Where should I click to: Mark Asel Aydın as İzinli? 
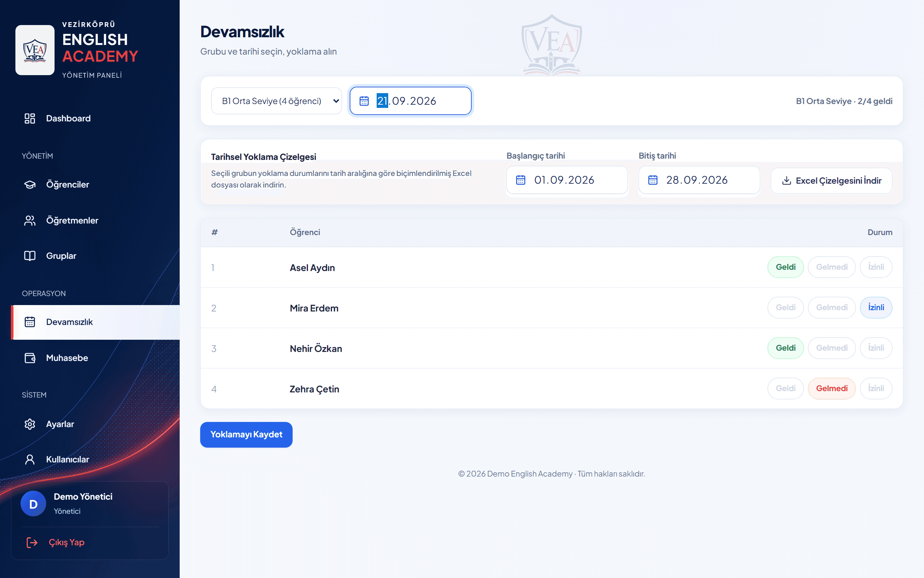(876, 267)
